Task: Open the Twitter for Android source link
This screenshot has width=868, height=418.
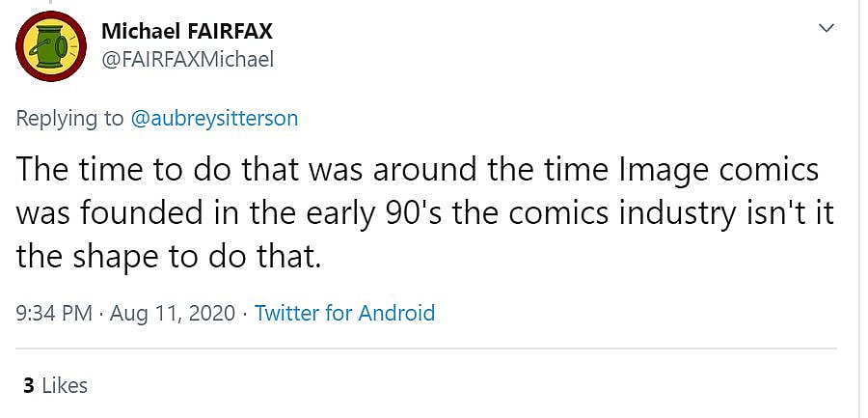Action: [344, 313]
